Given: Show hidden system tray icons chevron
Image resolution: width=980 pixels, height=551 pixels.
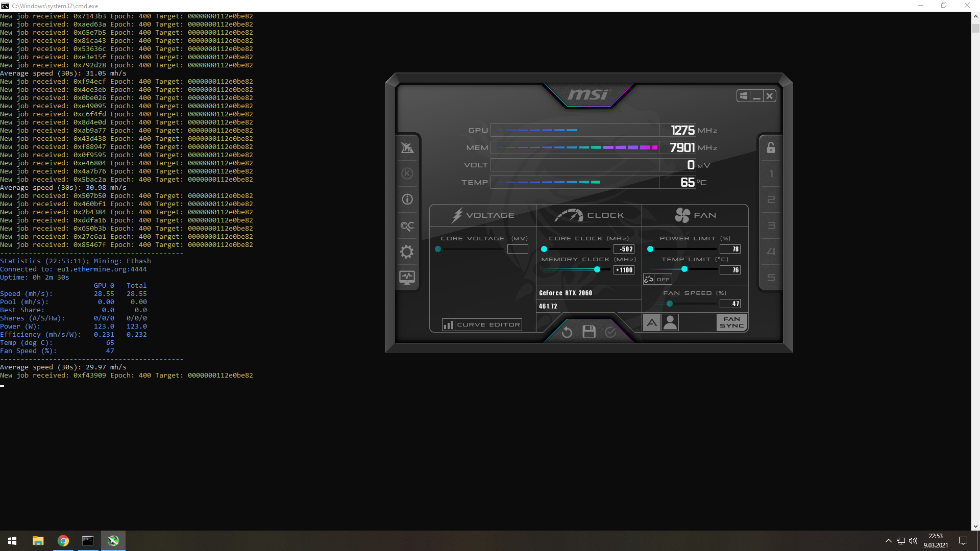Looking at the screenshot, I should [888, 541].
